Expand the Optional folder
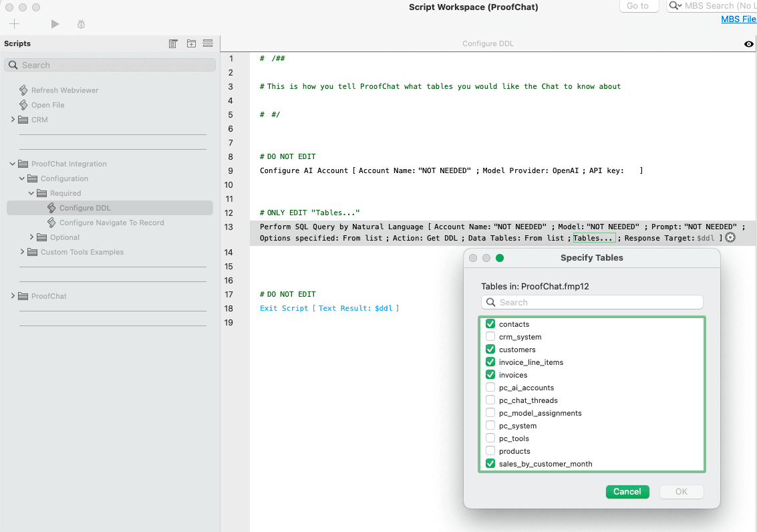The height and width of the screenshot is (532, 757). point(30,237)
